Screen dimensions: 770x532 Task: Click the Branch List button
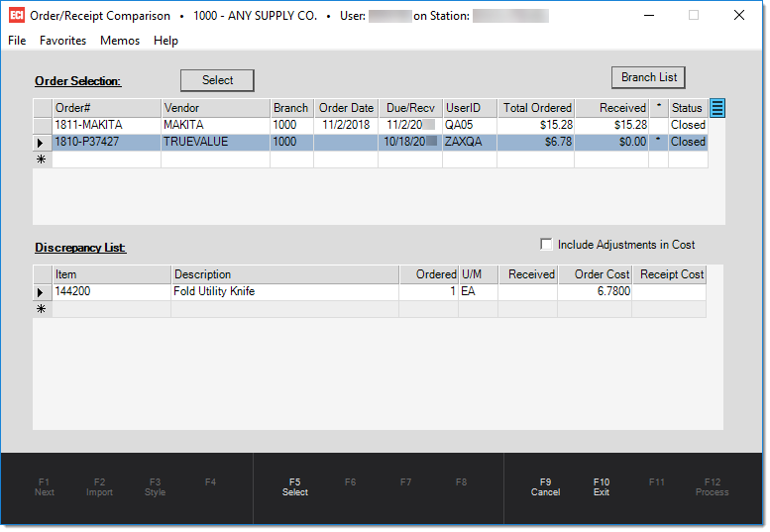(x=648, y=77)
